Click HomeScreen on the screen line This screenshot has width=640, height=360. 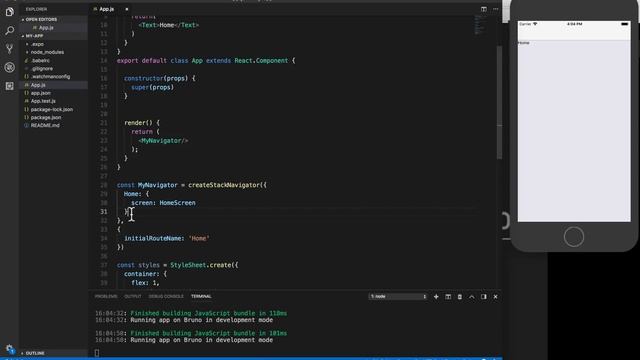tap(177, 203)
